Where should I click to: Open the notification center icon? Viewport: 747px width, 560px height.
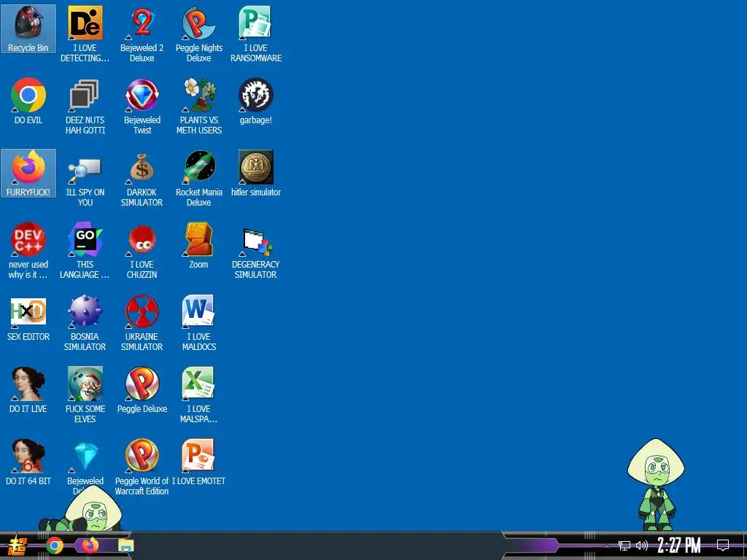pyautogui.click(x=723, y=545)
